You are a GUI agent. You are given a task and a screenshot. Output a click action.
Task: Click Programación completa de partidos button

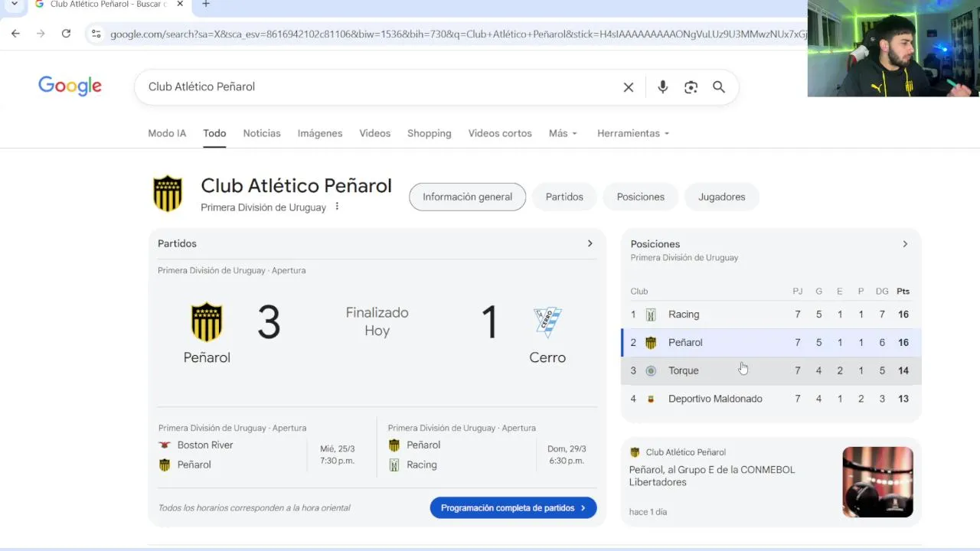click(x=513, y=508)
